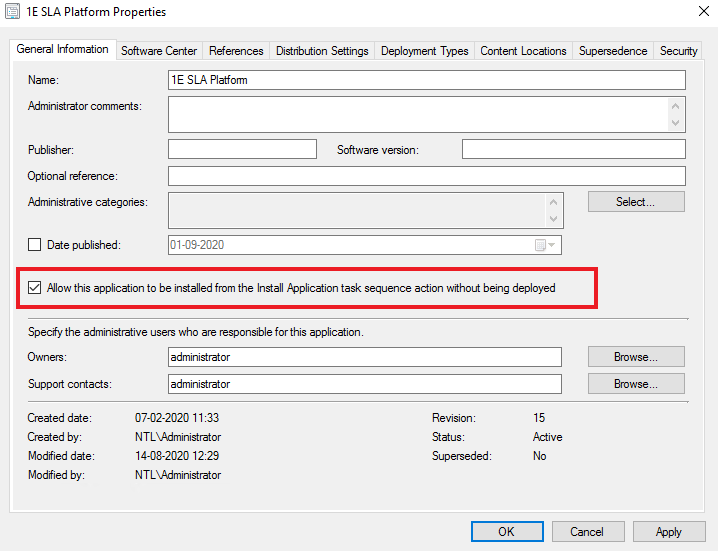Open the References tab
The height and width of the screenshot is (551, 718).
point(236,51)
